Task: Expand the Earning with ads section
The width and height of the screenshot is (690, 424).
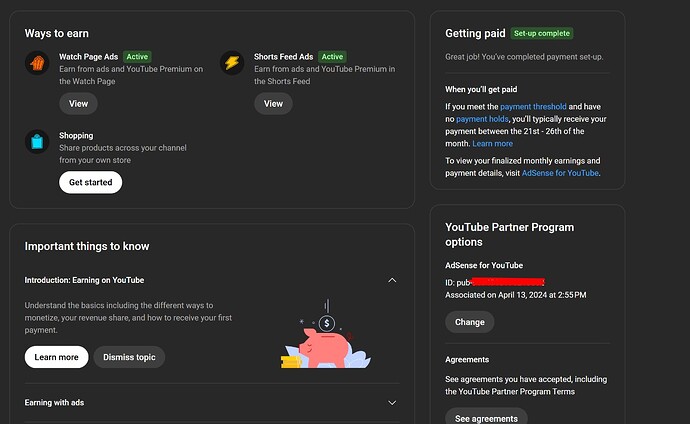Action: click(x=392, y=403)
